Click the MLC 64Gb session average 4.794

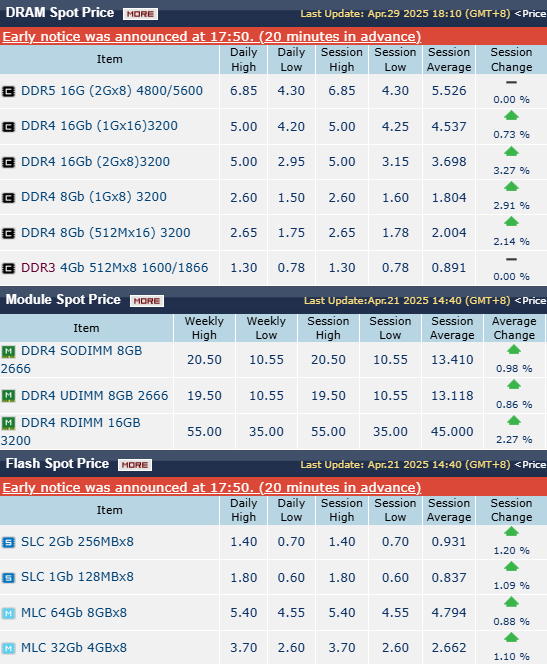coord(449,613)
